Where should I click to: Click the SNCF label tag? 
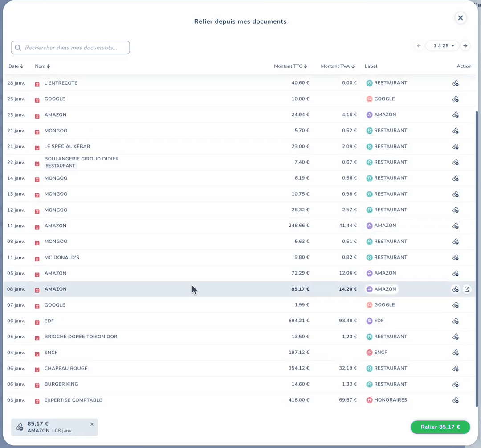pyautogui.click(x=377, y=352)
